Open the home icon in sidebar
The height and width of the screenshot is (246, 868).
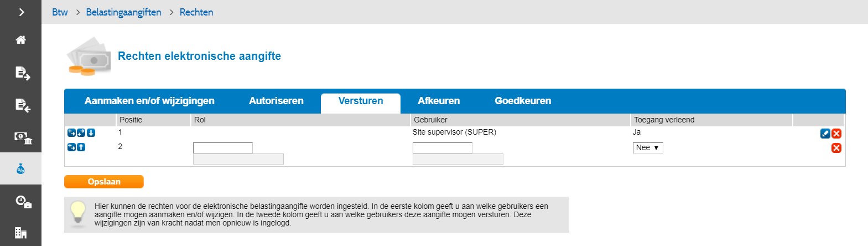[x=21, y=40]
